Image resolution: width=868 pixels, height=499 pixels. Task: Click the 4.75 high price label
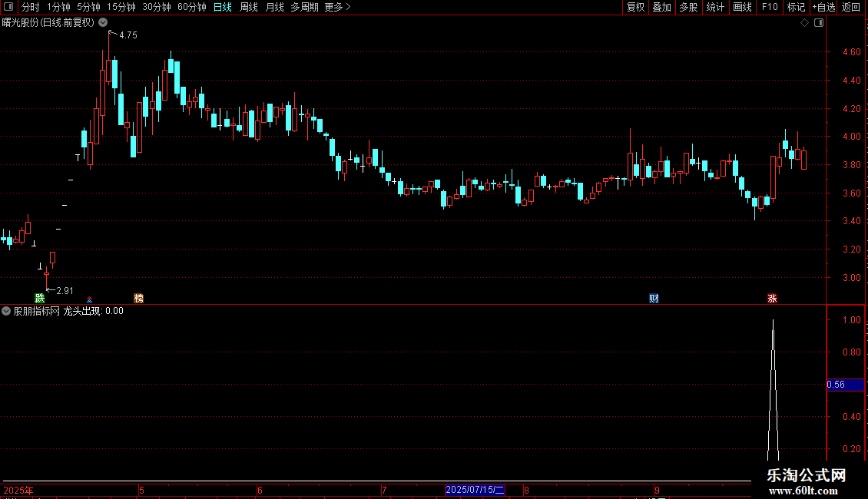click(x=128, y=35)
